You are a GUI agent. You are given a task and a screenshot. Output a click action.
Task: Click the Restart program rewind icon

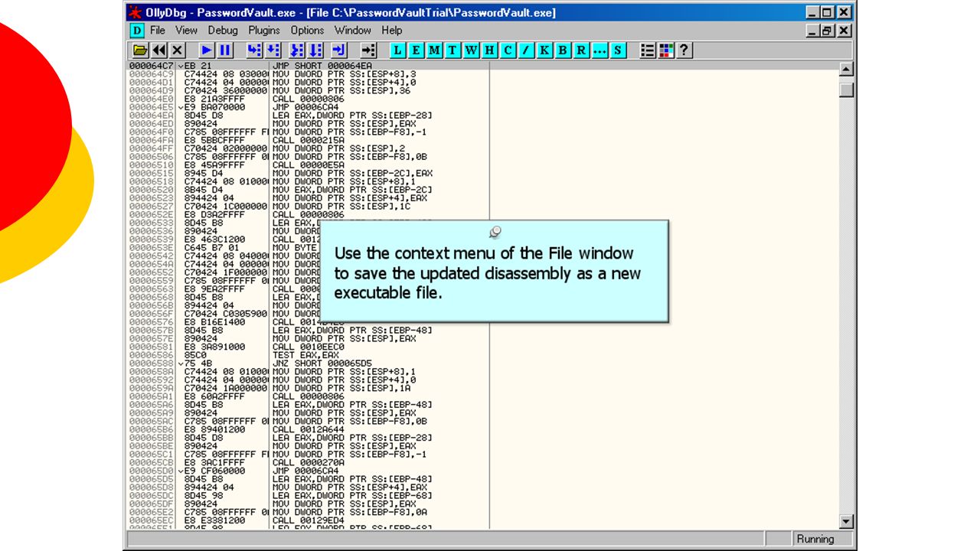point(158,51)
